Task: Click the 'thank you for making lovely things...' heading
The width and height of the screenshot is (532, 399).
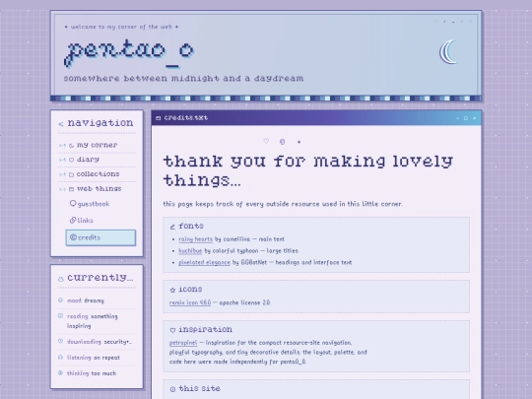Action: coord(308,170)
